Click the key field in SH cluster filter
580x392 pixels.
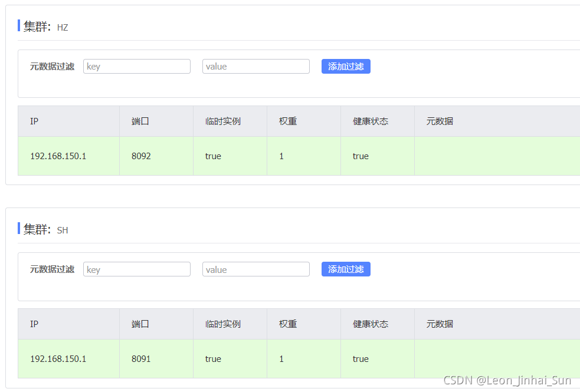[137, 269]
